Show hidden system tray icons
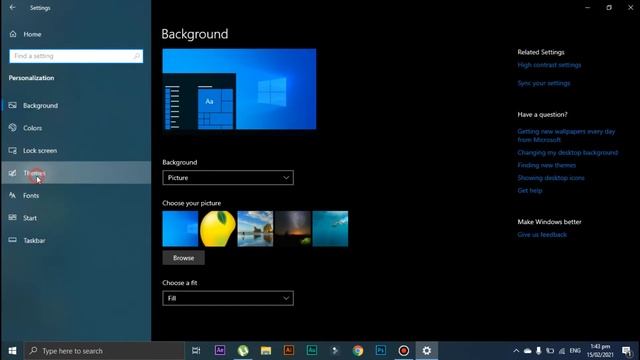Screen dimensions: 640x360 [x=516, y=351]
